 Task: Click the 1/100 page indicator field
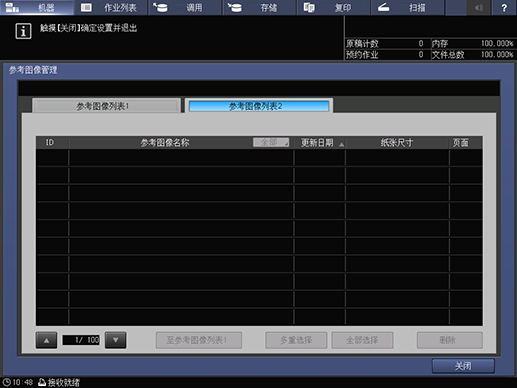coord(81,340)
